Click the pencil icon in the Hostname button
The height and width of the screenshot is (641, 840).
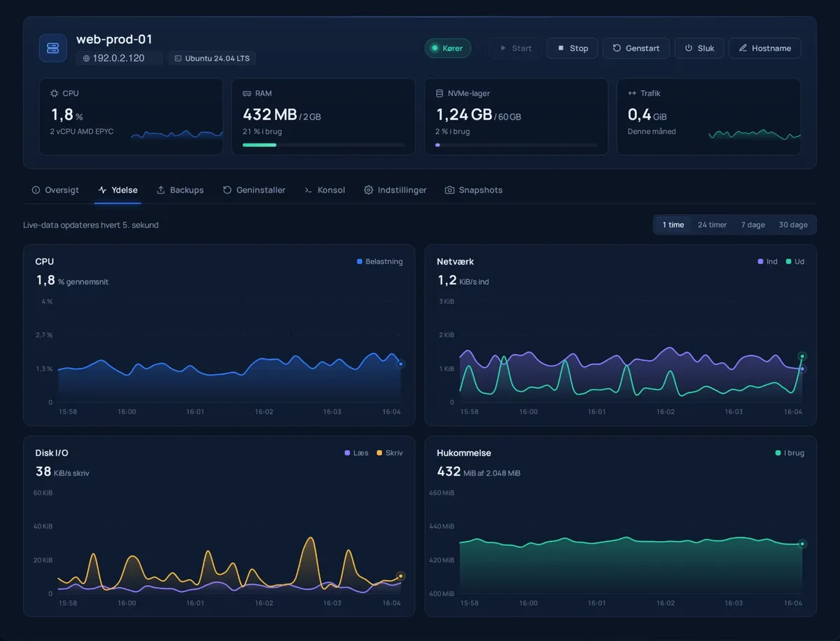coord(743,48)
